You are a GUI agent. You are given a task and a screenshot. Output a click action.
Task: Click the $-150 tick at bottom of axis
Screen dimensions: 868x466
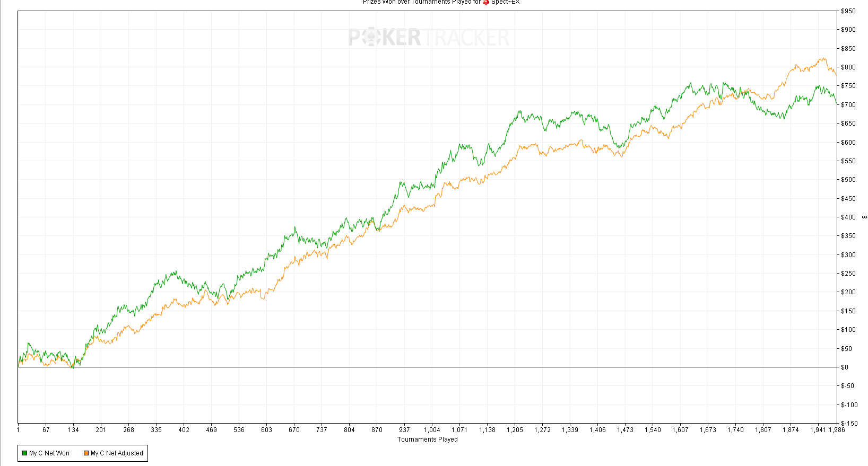pos(849,423)
